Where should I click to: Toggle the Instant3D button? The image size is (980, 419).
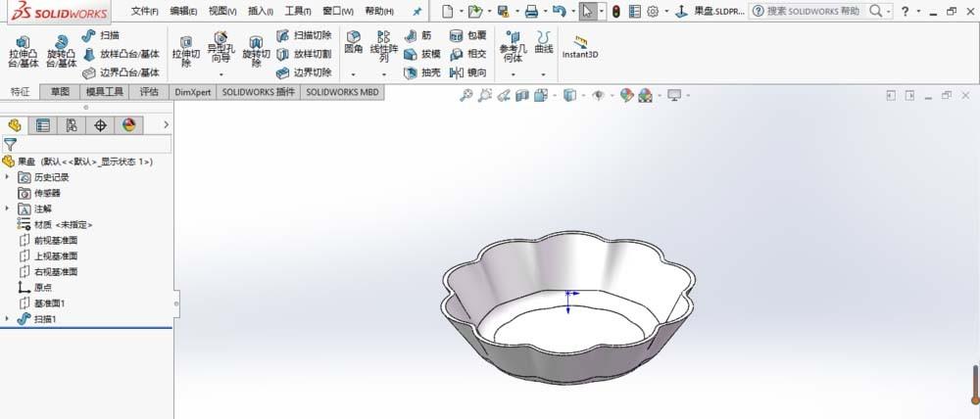coord(580,47)
